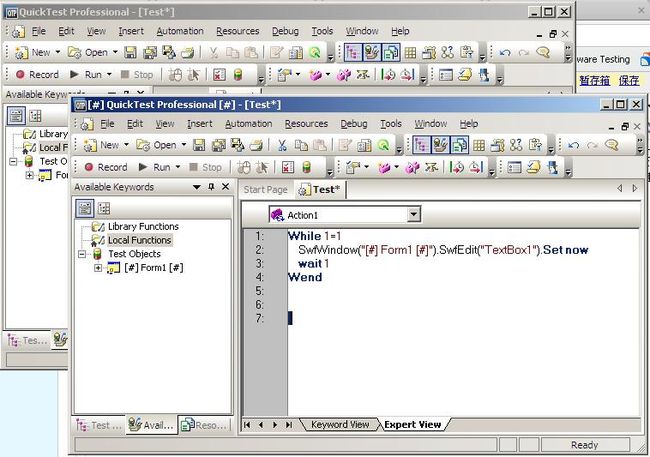
Task: Click the clock with red arrow icon in front toolbar
Action: 476,167
